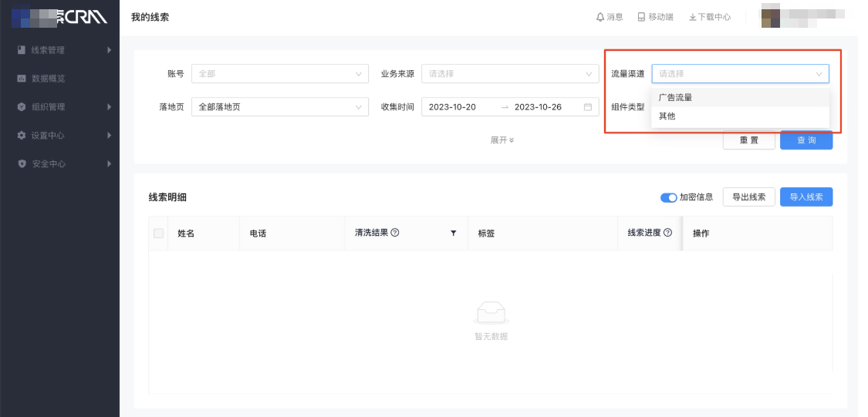868x417 pixels.
Task: Open the 组织管理 sidebar menu
Action: [x=59, y=106]
